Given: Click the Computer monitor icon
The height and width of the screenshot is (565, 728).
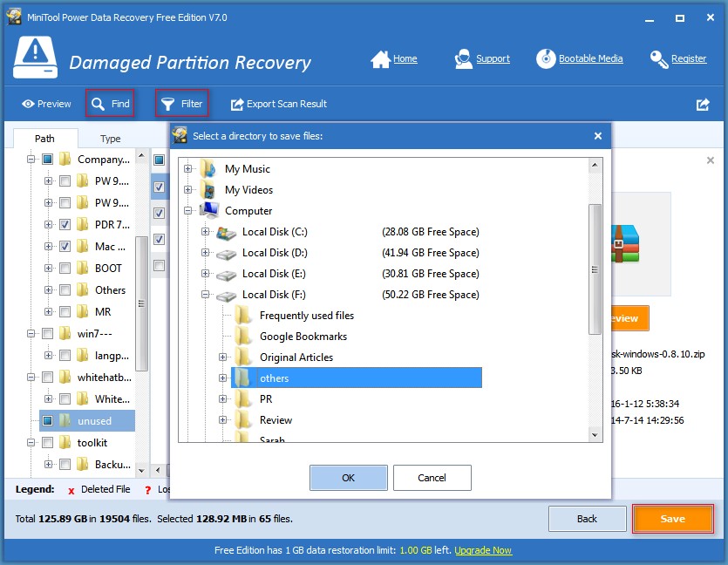Looking at the screenshot, I should (x=209, y=210).
